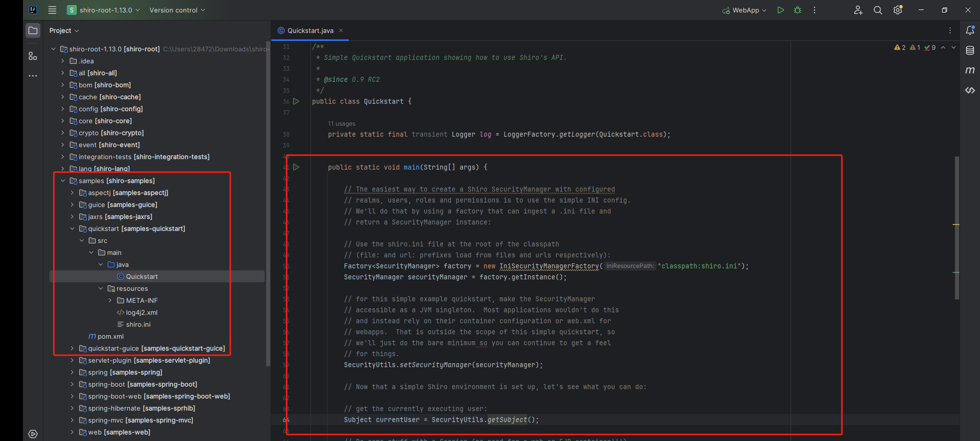This screenshot has height=441, width=980.
Task: Click the IntelliJ IDEA logo icon
Action: [x=33, y=10]
